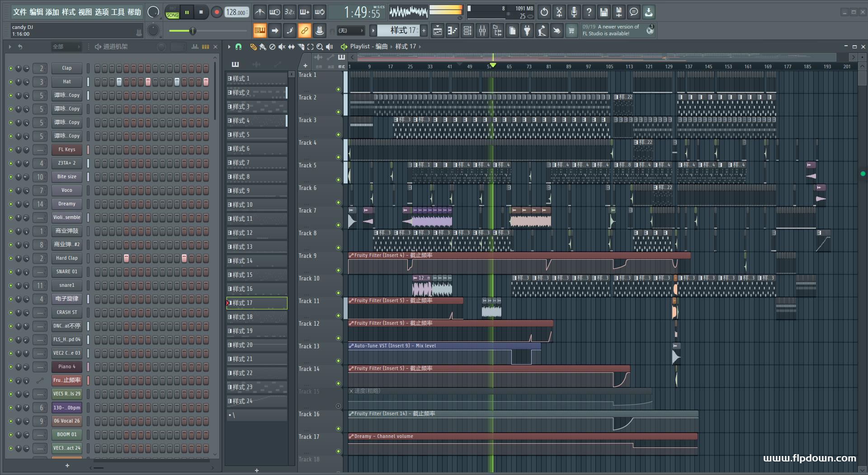
Task: Open the 样式 17 pattern selector
Action: click(x=399, y=30)
